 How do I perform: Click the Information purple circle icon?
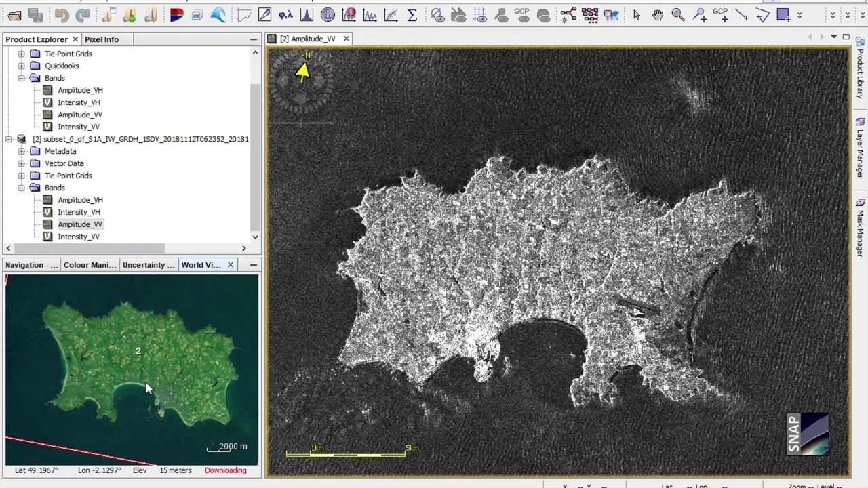point(328,15)
